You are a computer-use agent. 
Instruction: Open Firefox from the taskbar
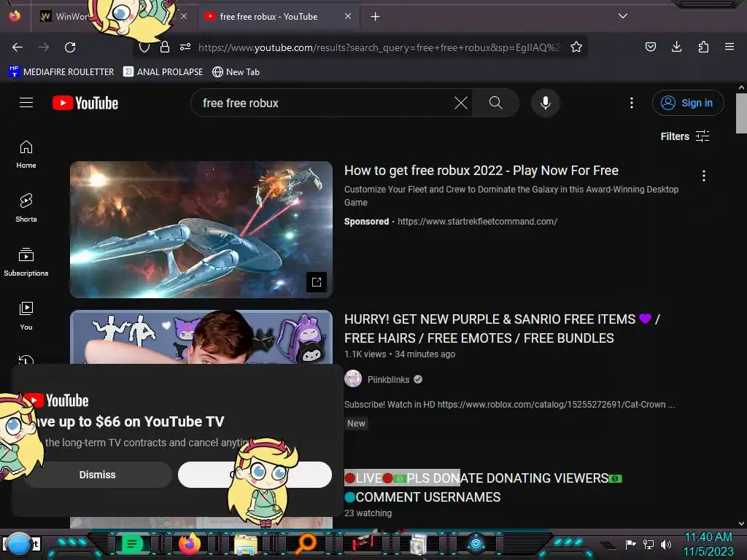tap(189, 544)
